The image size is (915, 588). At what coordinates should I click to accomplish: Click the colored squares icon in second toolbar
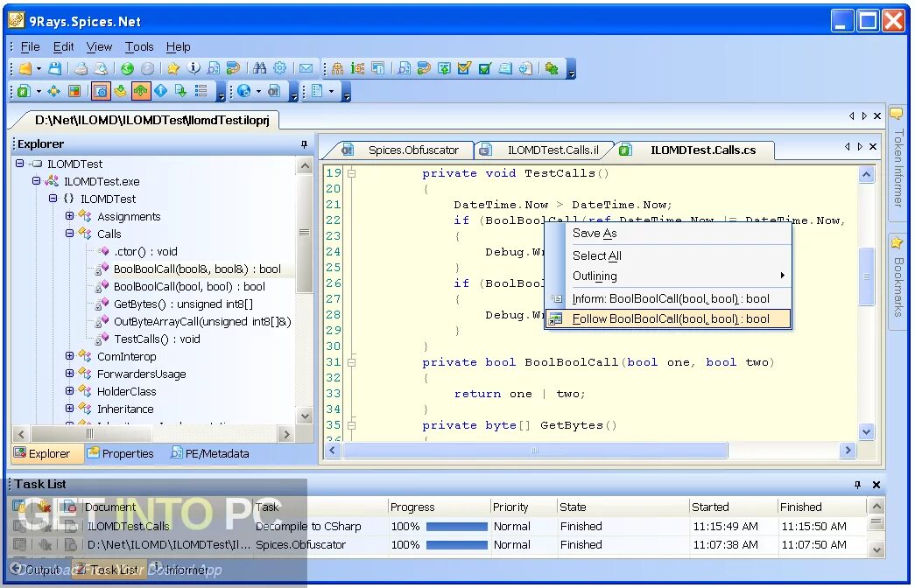pos(74,91)
